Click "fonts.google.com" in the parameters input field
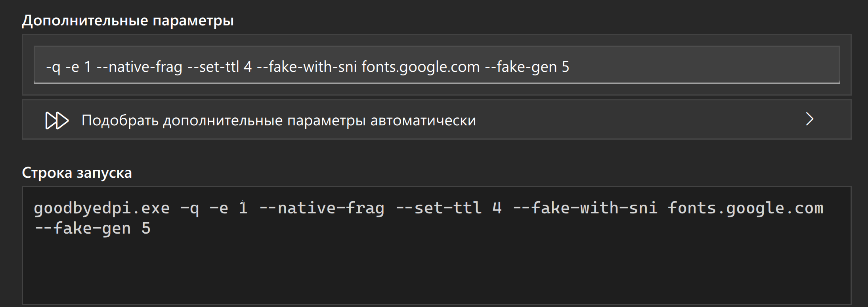 coord(421,67)
